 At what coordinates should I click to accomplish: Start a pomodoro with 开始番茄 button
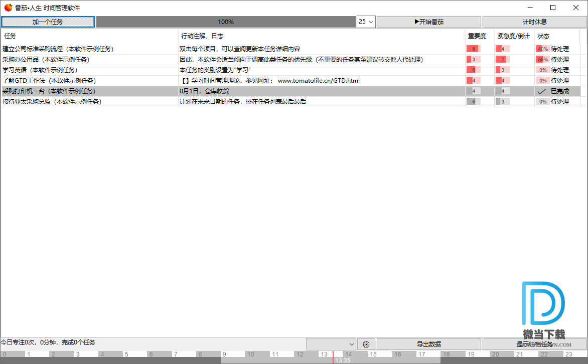click(x=429, y=22)
